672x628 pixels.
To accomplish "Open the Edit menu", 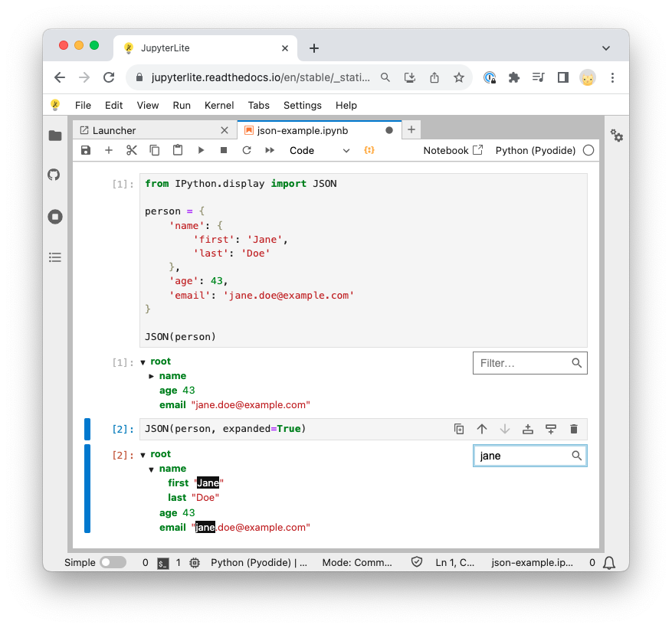I will 113,106.
